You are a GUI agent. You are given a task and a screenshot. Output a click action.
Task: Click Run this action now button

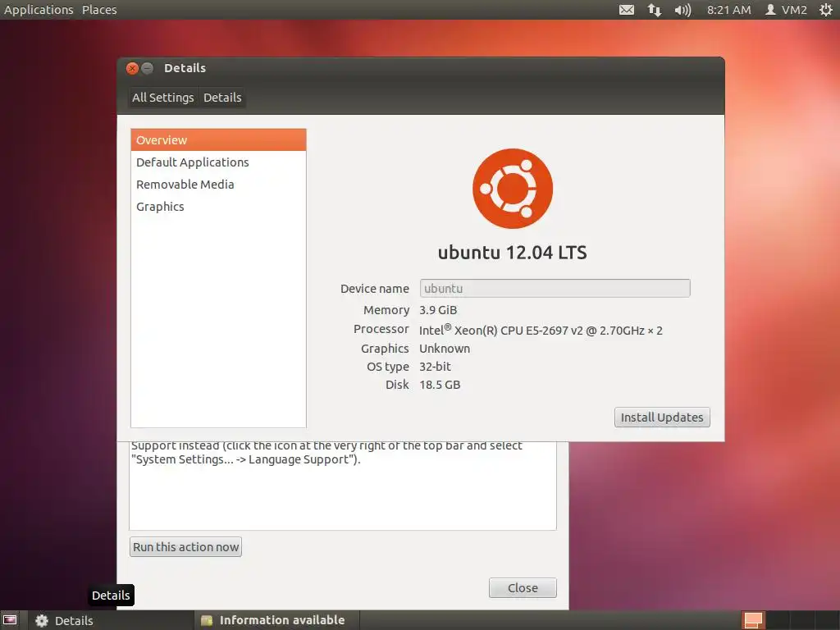pyautogui.click(x=186, y=547)
